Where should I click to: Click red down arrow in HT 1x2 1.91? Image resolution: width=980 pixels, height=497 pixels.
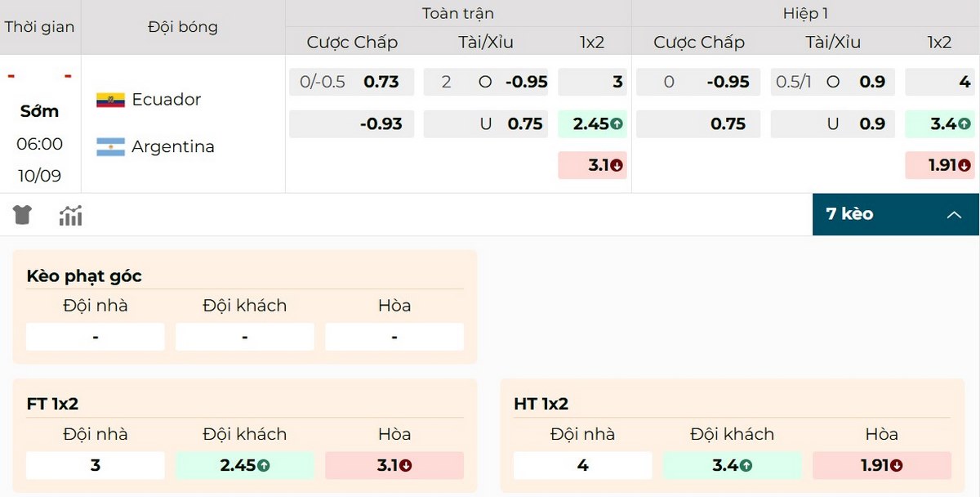[x=896, y=466]
